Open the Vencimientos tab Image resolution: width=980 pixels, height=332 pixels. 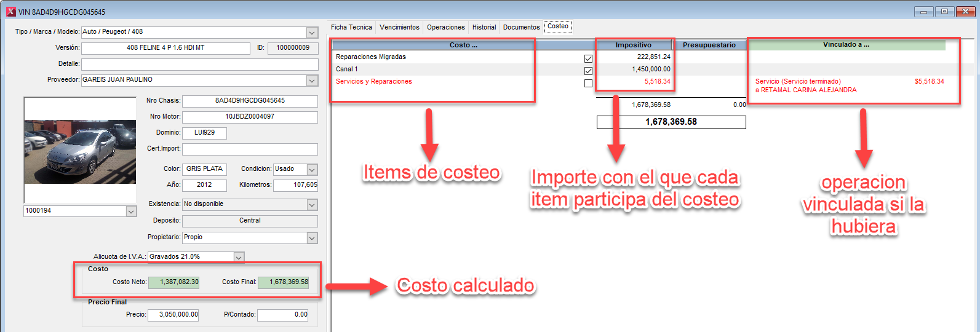[399, 27]
